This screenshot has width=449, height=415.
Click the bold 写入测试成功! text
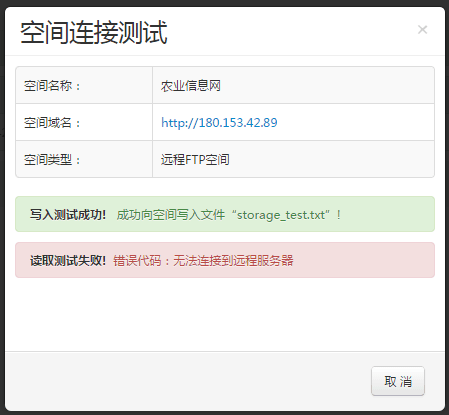[x=68, y=214]
